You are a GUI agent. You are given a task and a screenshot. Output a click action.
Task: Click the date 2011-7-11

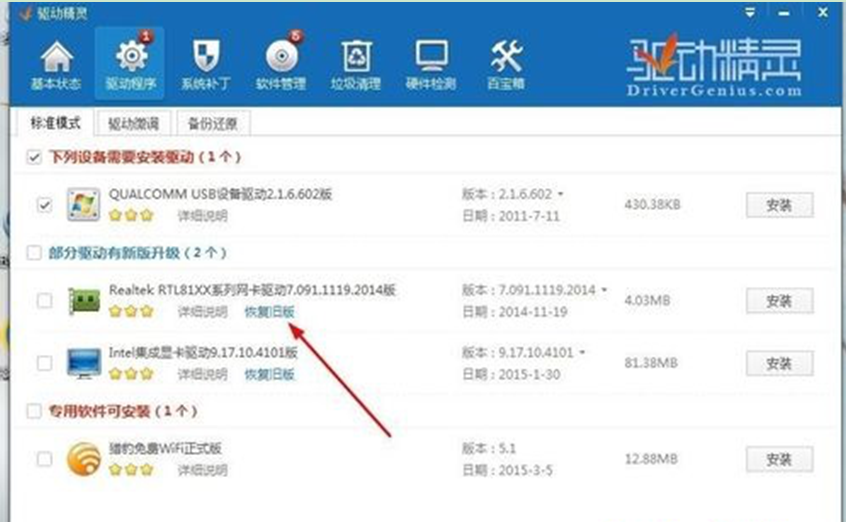529,216
